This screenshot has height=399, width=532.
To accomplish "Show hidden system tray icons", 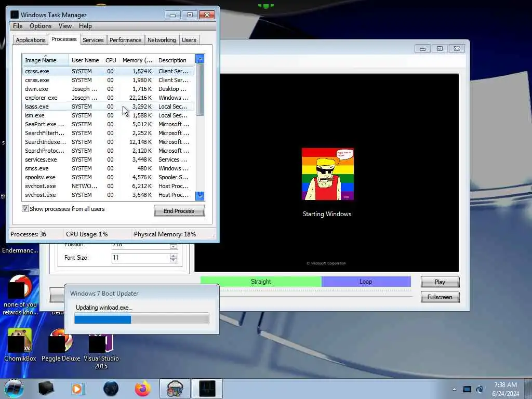I will pyautogui.click(x=454, y=389).
